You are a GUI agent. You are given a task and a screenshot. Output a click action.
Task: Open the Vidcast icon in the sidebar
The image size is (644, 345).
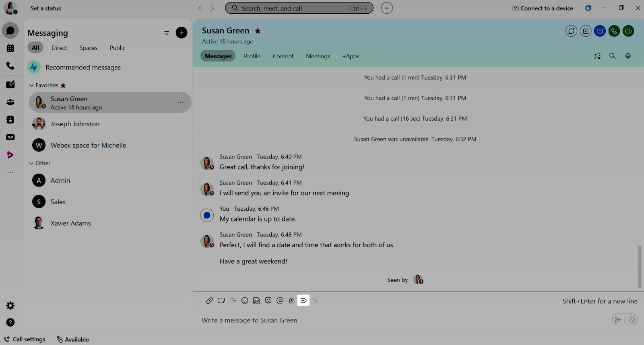(10, 155)
